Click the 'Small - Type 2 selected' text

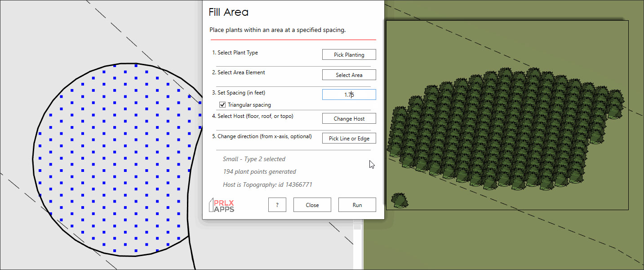point(254,159)
